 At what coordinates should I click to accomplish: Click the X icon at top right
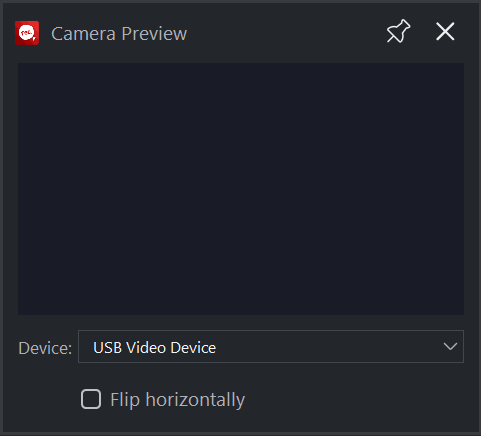[x=445, y=32]
